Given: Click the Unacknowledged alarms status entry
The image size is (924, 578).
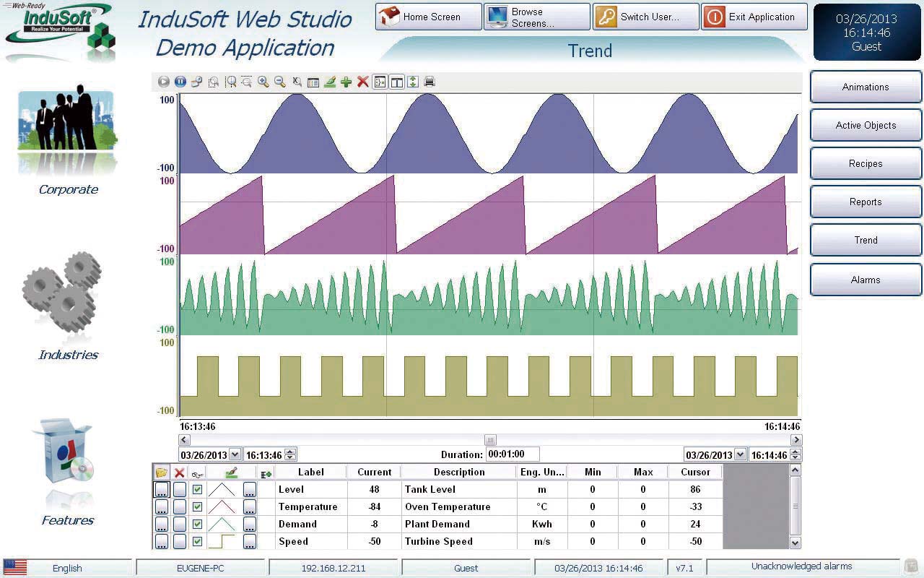Looking at the screenshot, I should 801,566.
